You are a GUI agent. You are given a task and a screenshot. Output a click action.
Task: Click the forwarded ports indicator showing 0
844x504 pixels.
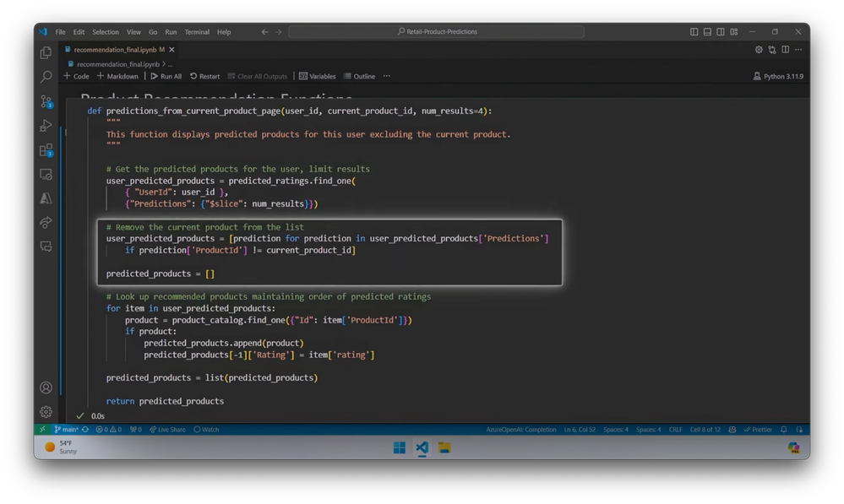[136, 429]
